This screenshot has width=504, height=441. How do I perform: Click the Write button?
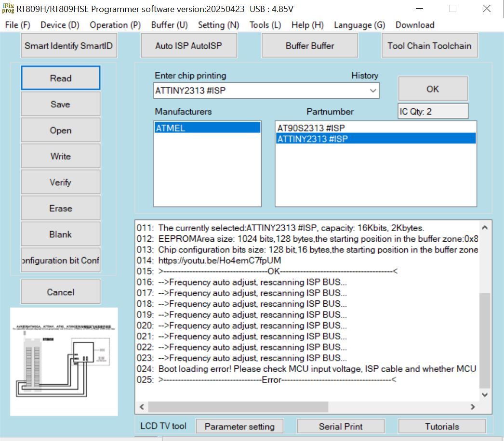coord(60,156)
